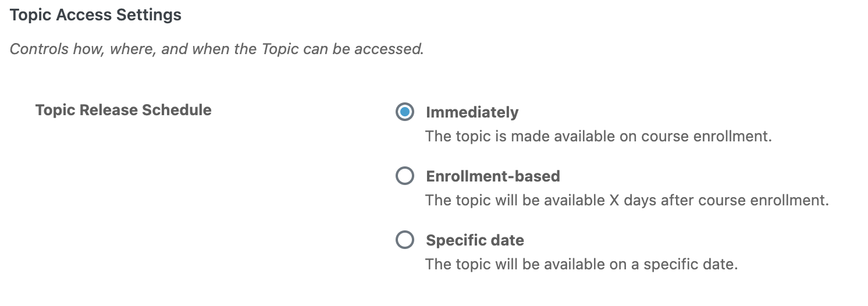Click the italic "Controls how, where, and when" subtitle
This screenshot has width=868, height=306.
216,49
